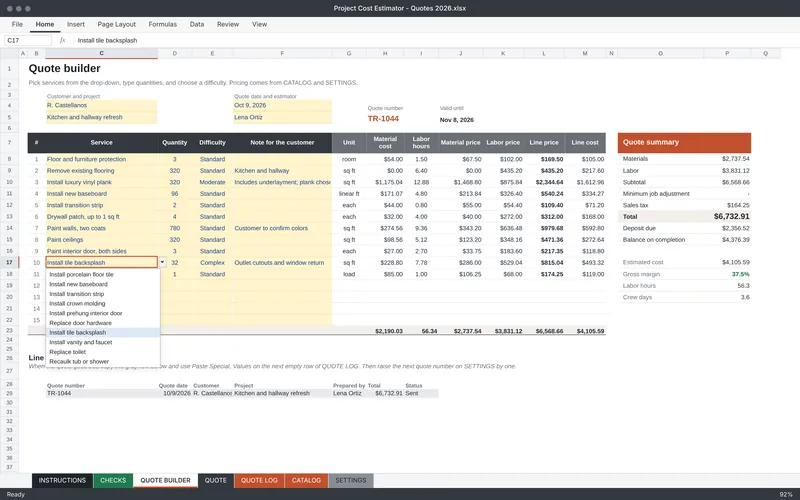The width and height of the screenshot is (800, 500).
Task: Select column C header
Action: tap(102, 53)
